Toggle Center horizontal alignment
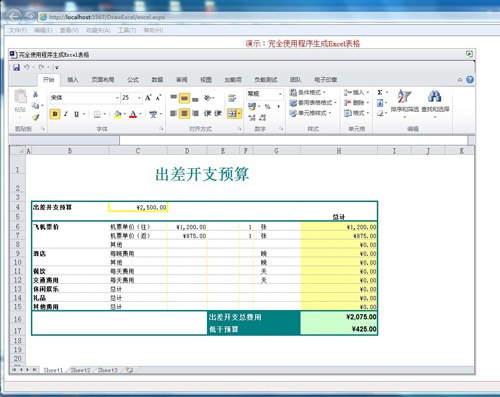 point(184,114)
